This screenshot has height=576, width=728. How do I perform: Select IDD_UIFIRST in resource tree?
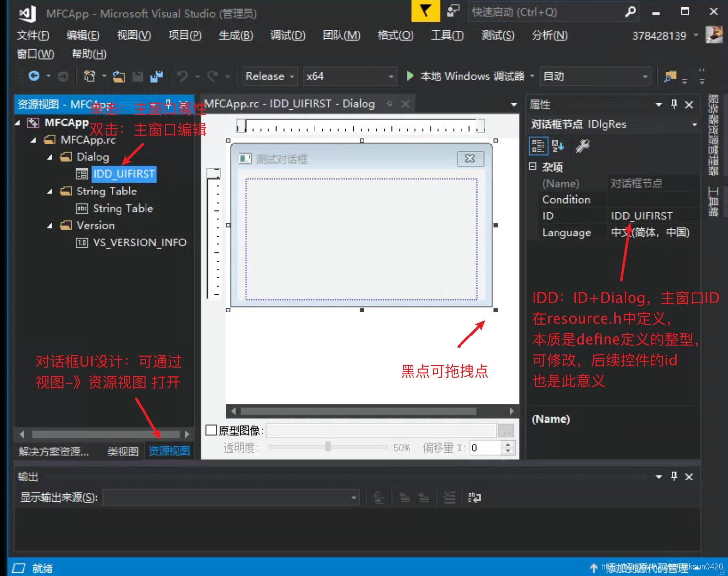[x=124, y=174]
